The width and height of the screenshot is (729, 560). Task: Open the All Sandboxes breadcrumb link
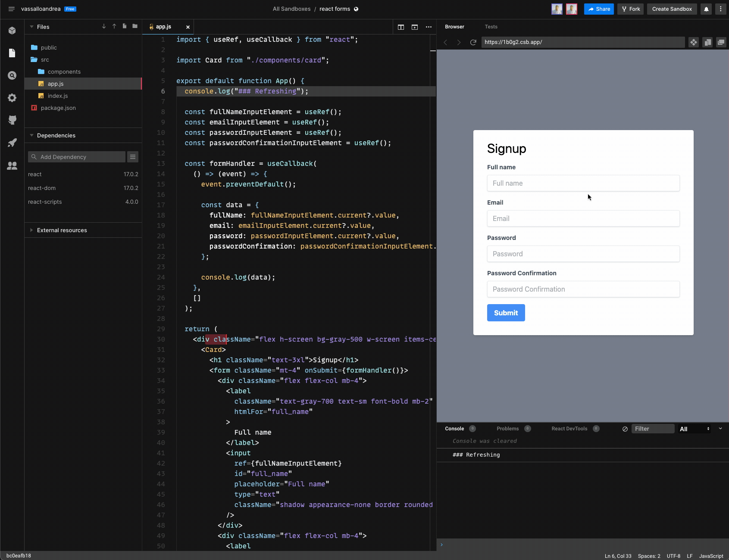pos(291,9)
